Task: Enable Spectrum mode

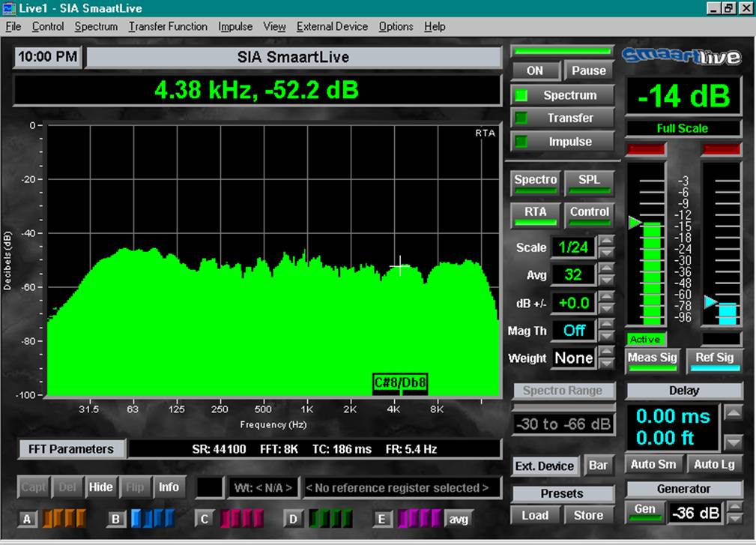Action: click(561, 96)
